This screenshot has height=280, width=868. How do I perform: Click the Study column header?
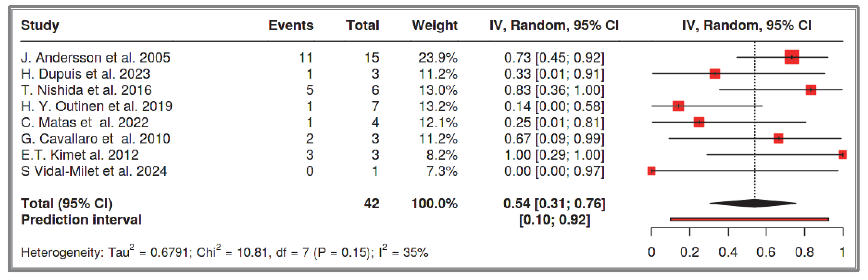coord(40,25)
